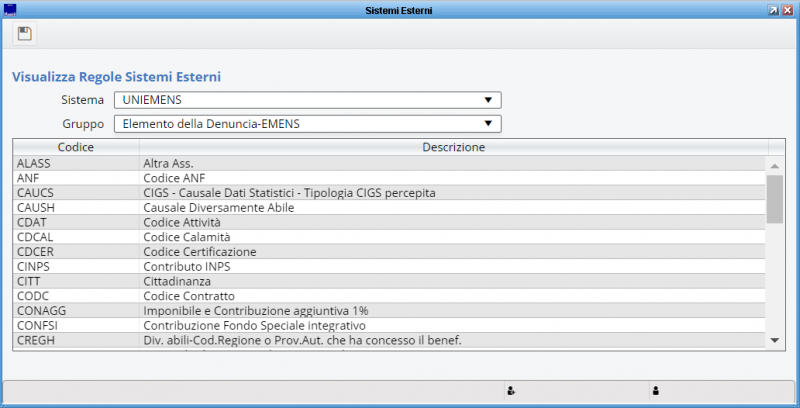800x408 pixels.
Task: Select the Codice ANF row
Action: point(389,178)
